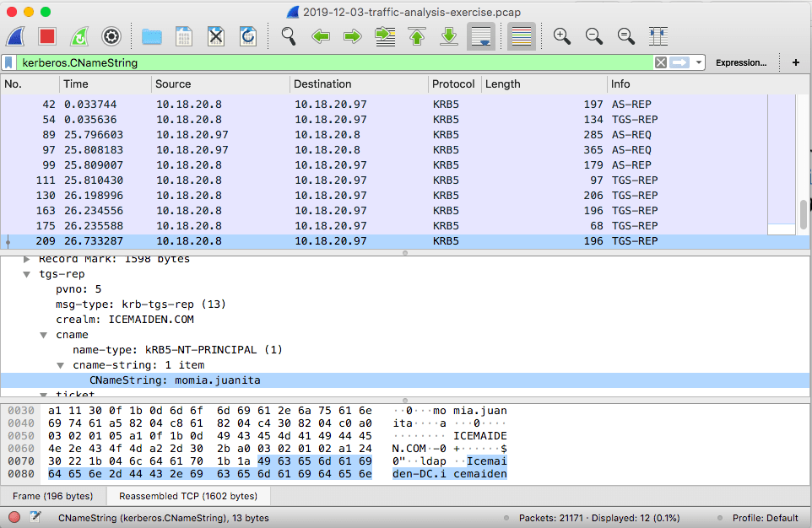Open the filter history dropdown arrow

click(x=699, y=62)
